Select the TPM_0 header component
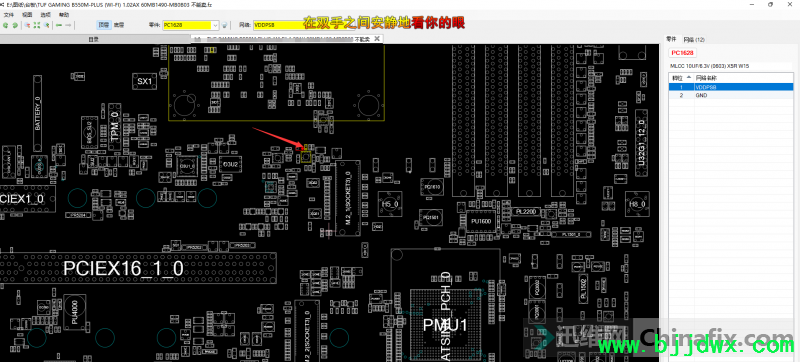 [x=114, y=127]
